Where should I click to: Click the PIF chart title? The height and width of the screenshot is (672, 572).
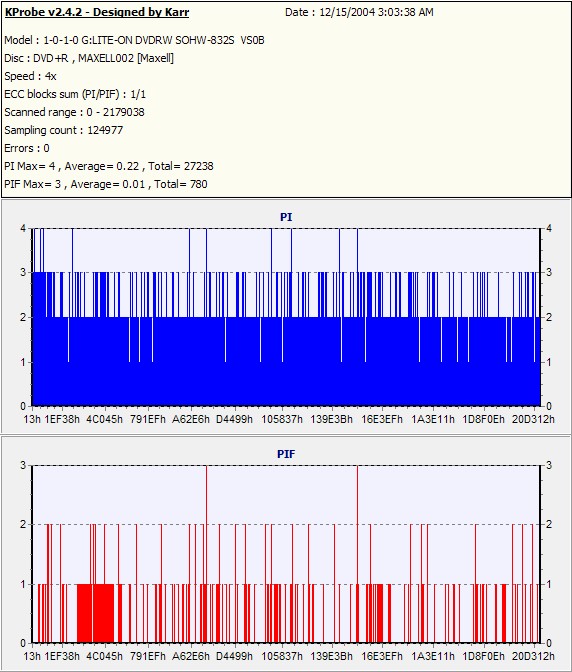pyautogui.click(x=286, y=454)
